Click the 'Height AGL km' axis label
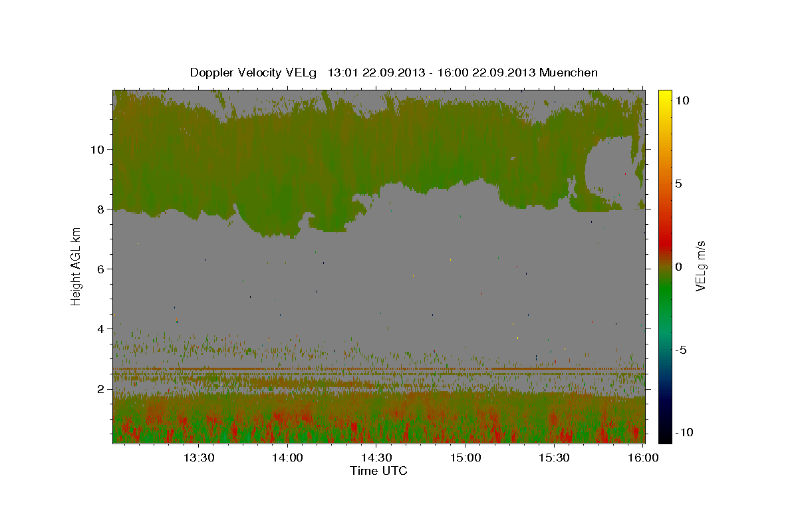 76,266
